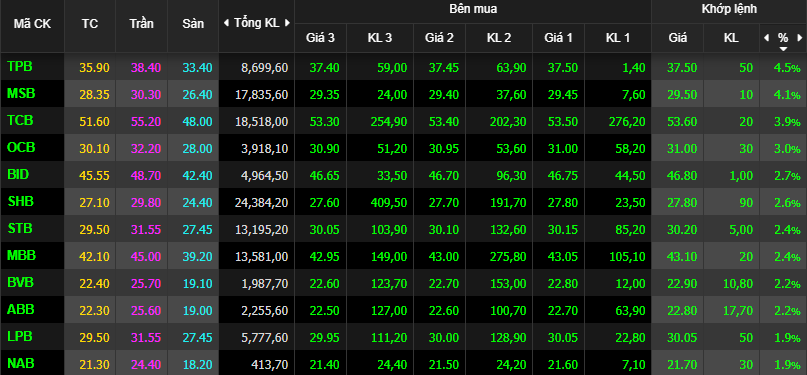Open BID stock symbol
Viewport: 807px width, 375px height.
(x=18, y=174)
